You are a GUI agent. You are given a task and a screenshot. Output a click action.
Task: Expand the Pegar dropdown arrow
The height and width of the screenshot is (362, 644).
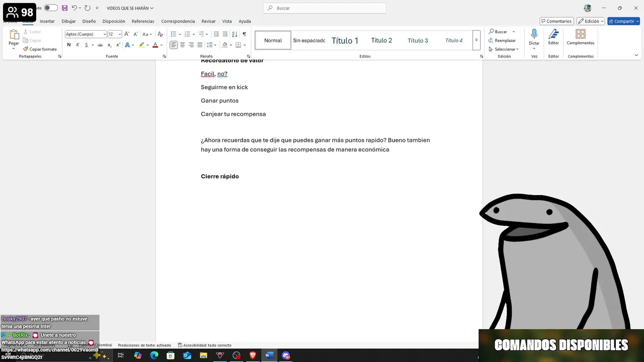tap(14, 48)
